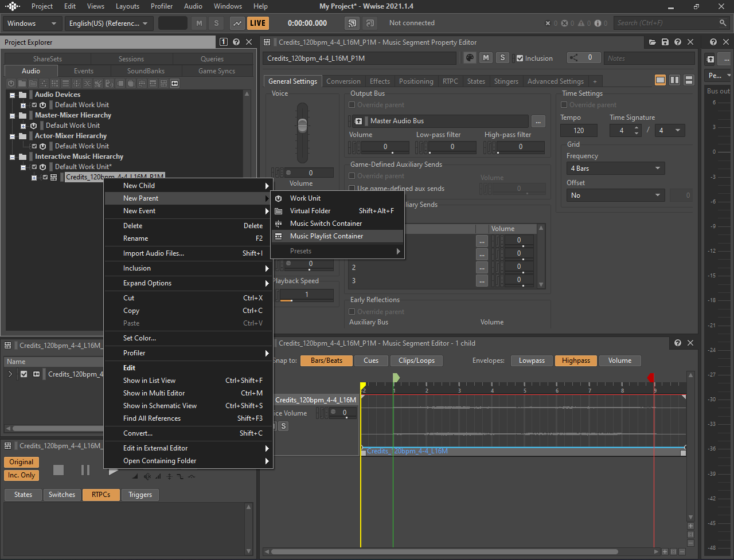Open the time signature denominator dropdown
The width and height of the screenshot is (734, 560).
[669, 131]
